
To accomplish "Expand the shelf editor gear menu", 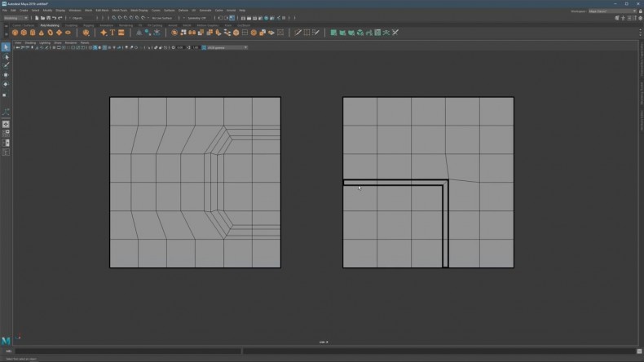I will (7, 33).
